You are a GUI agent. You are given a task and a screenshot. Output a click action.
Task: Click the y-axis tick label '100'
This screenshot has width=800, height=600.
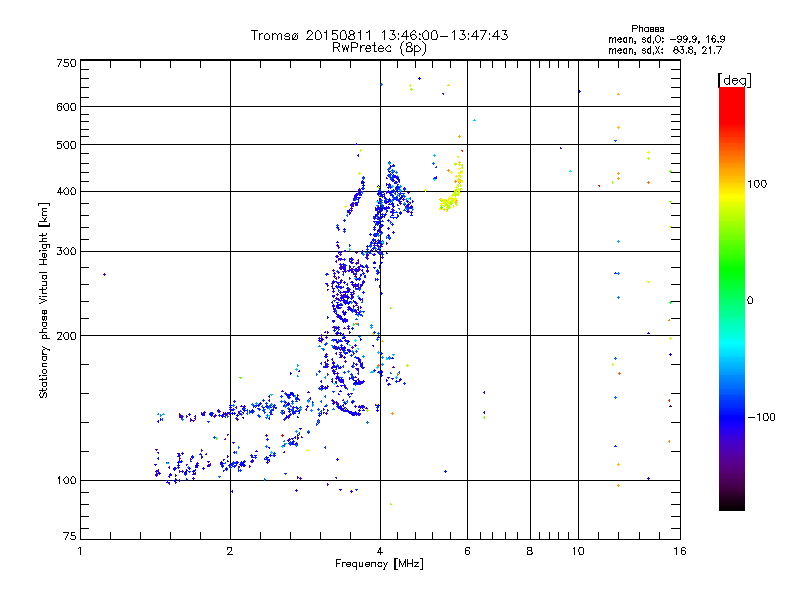(66, 480)
